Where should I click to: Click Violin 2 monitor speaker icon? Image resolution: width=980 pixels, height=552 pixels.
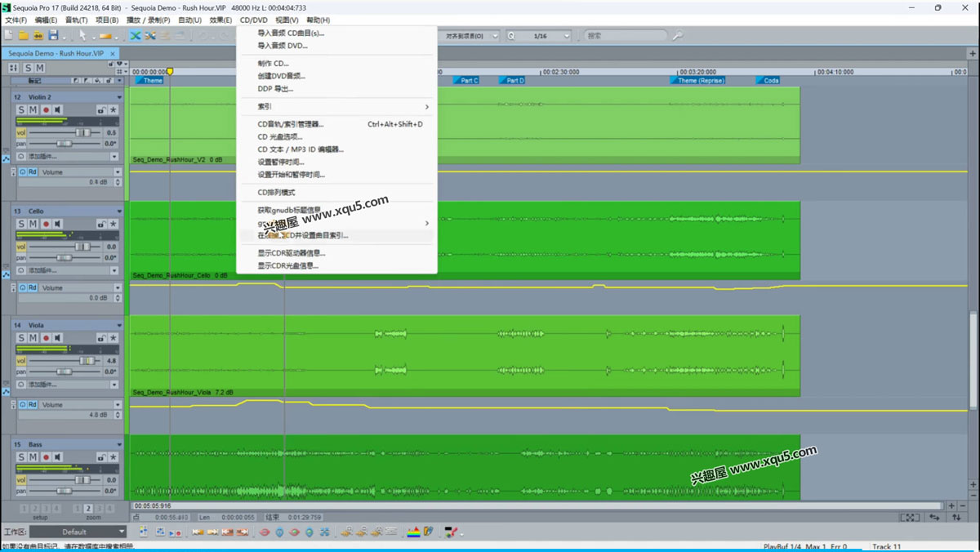pyautogui.click(x=59, y=109)
